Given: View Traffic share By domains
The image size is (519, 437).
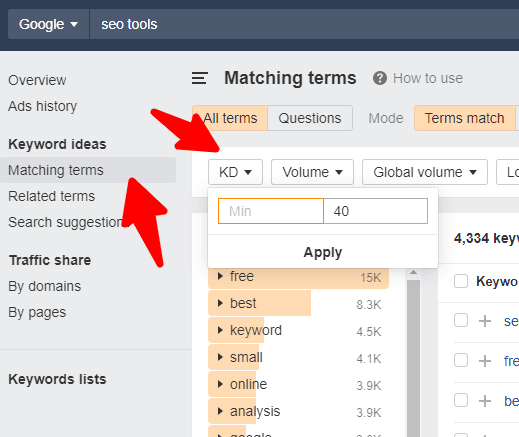Looking at the screenshot, I should coord(44,286).
